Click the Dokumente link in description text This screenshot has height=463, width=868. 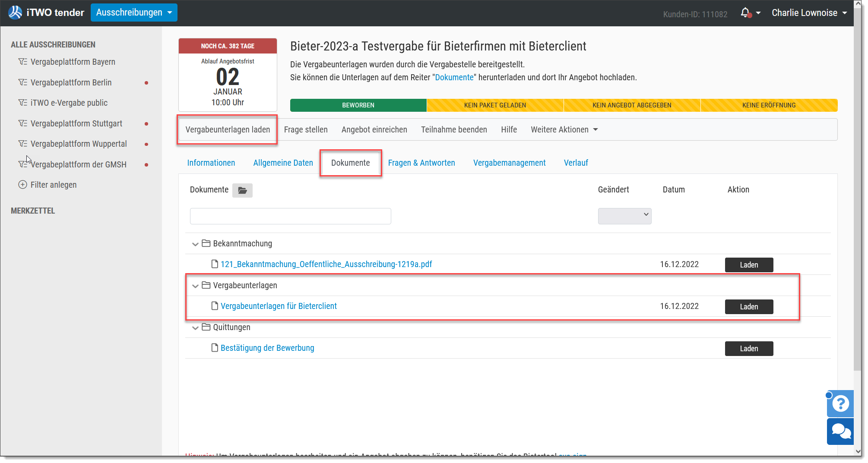pos(454,77)
